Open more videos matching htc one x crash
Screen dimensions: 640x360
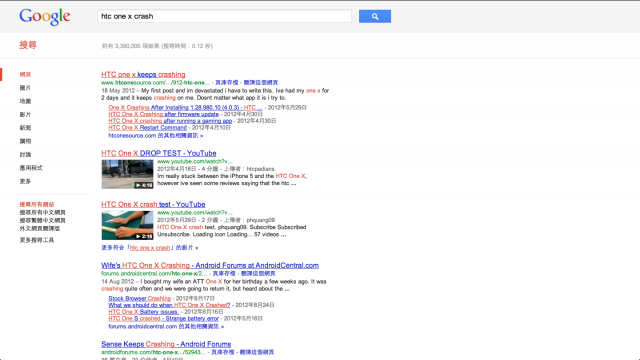pos(150,248)
